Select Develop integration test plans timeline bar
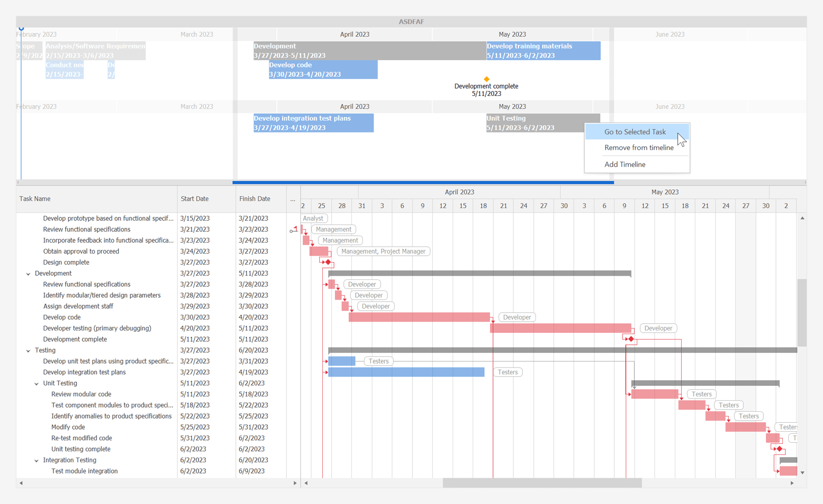 (x=313, y=123)
